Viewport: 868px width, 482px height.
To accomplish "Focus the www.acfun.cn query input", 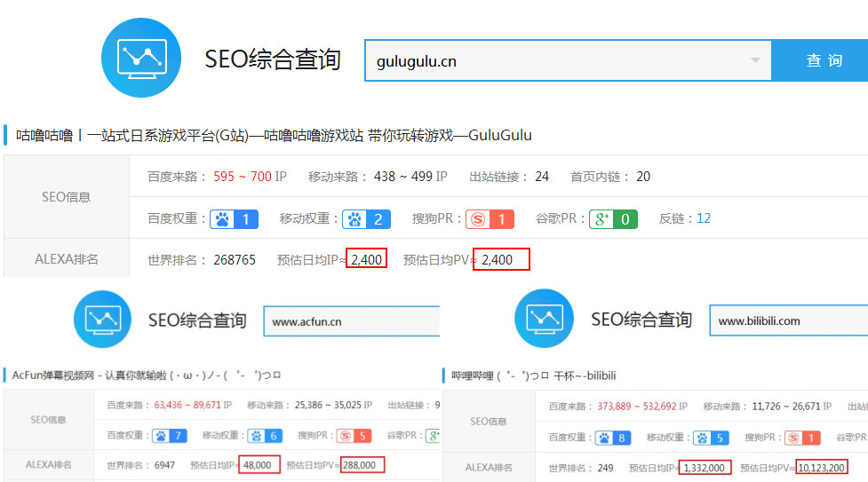I will click(351, 321).
